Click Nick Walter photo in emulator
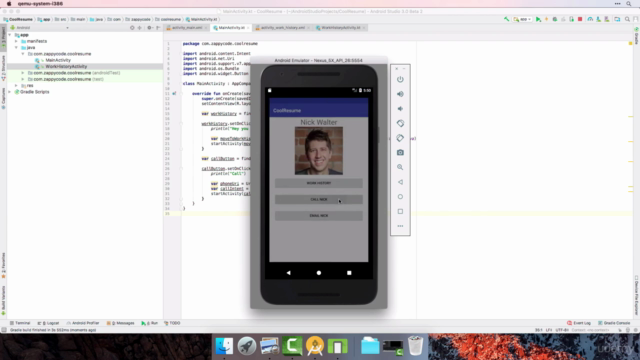This screenshot has width=640, height=360. (x=319, y=151)
